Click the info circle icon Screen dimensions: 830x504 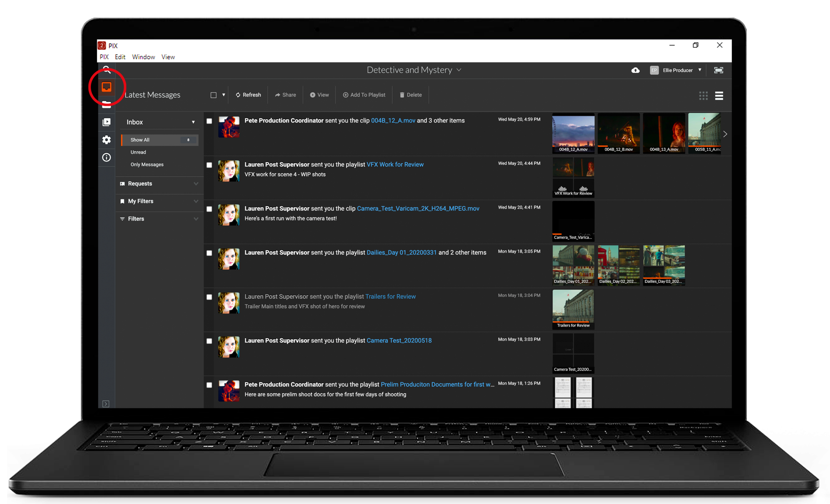[x=107, y=157]
